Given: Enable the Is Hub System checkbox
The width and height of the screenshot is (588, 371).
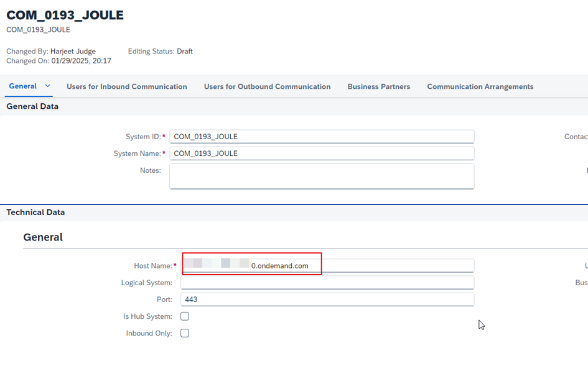Looking at the screenshot, I should pyautogui.click(x=185, y=316).
